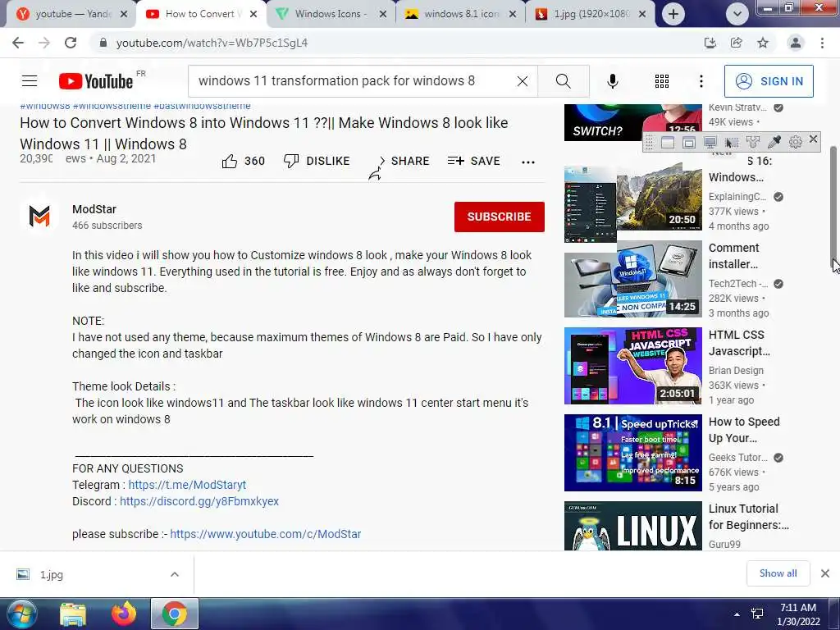Open more actions under the video
840x630 pixels.
pos(527,162)
